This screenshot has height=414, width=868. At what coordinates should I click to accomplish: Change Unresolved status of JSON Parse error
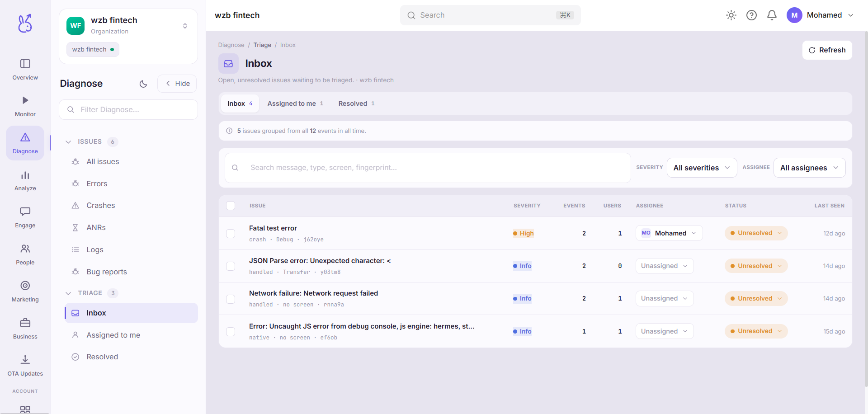756,266
